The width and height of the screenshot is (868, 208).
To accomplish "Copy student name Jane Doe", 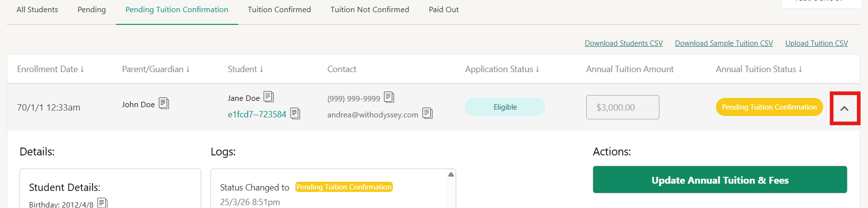I will point(269,97).
